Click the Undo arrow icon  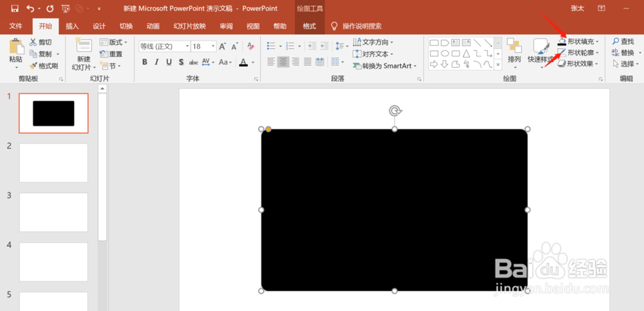tap(30, 8)
